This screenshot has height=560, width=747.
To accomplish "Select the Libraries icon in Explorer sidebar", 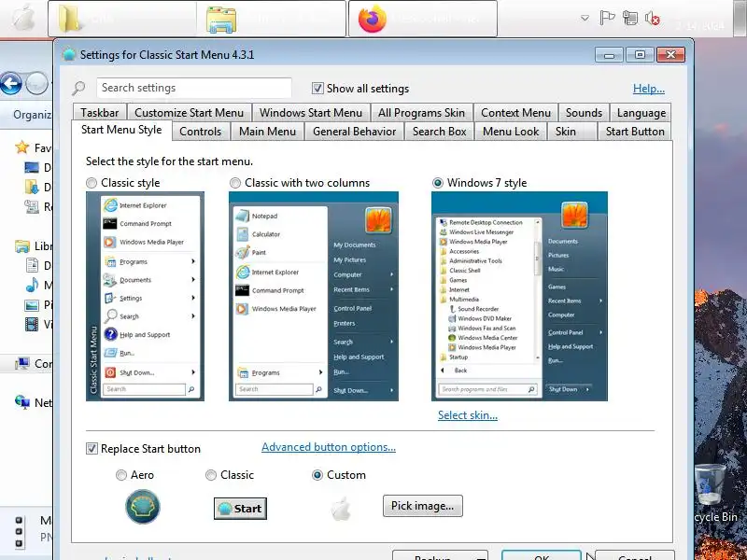I will tap(21, 246).
